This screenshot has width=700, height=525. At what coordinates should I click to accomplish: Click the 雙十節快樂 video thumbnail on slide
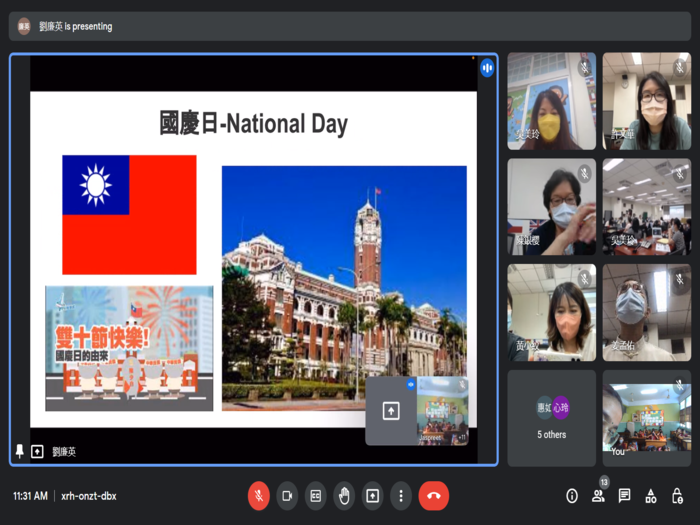coord(129,348)
